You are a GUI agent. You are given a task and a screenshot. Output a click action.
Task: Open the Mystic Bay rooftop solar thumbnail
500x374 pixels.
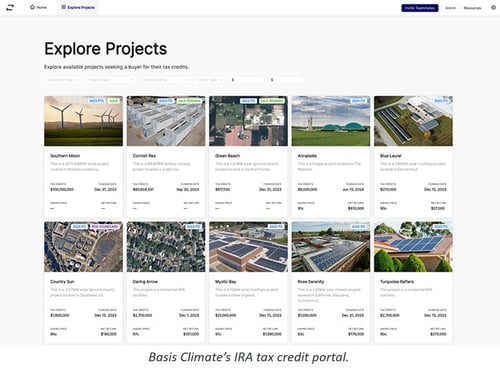(x=248, y=247)
